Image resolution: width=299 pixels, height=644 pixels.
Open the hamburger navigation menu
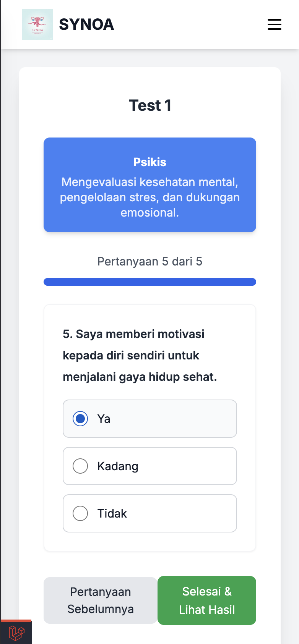point(274,24)
